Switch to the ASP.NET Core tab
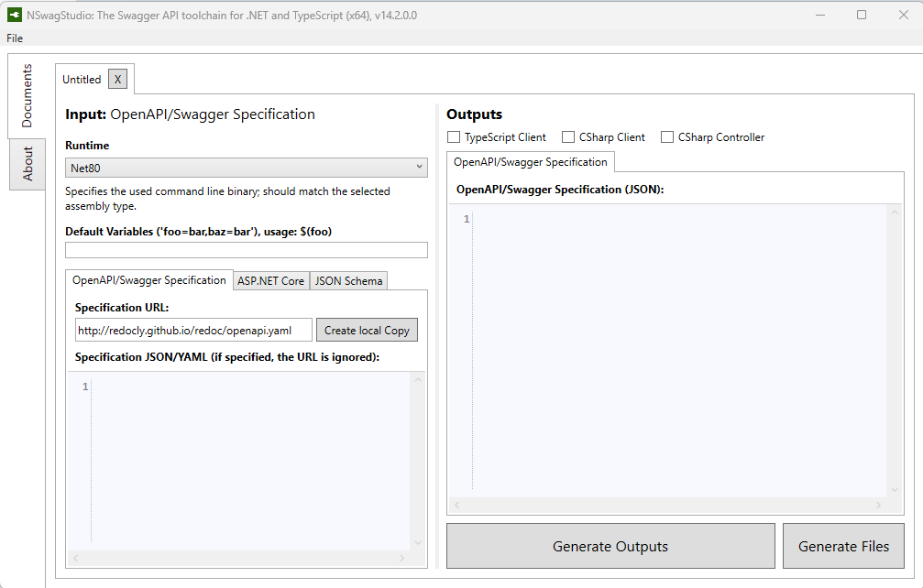The height and width of the screenshot is (588, 923). (270, 281)
